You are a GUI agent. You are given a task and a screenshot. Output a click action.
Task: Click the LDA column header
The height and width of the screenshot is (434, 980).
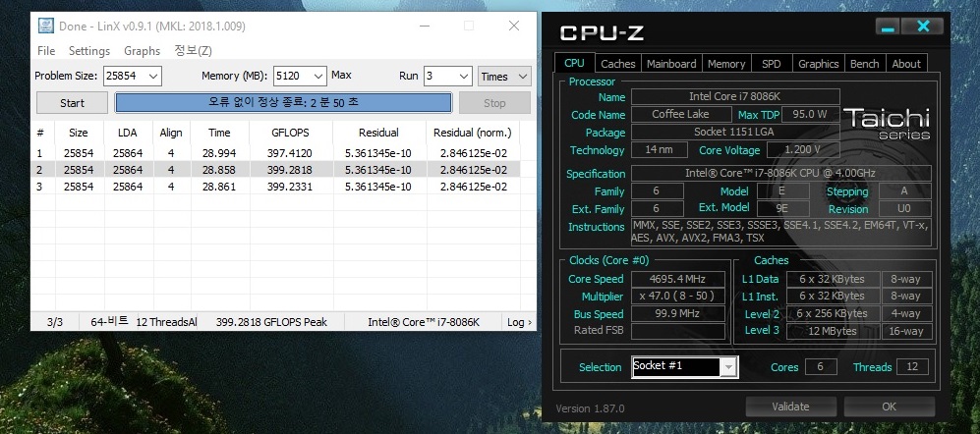128,133
